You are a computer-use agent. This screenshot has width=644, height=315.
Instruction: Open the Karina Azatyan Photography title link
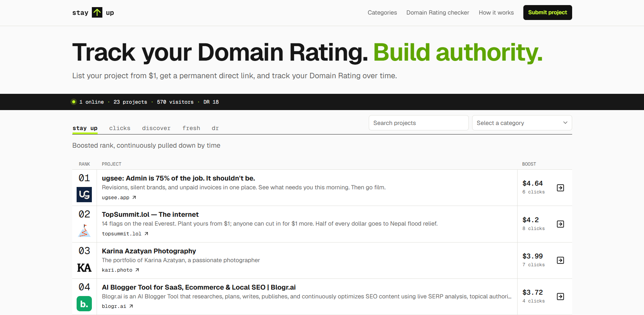(149, 251)
